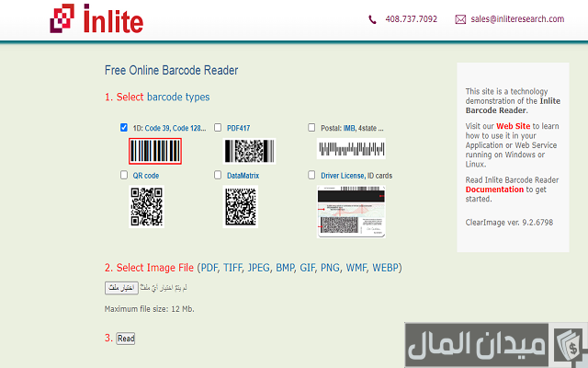
Task: Click phone number 408.737.7092
Action: 411,19
